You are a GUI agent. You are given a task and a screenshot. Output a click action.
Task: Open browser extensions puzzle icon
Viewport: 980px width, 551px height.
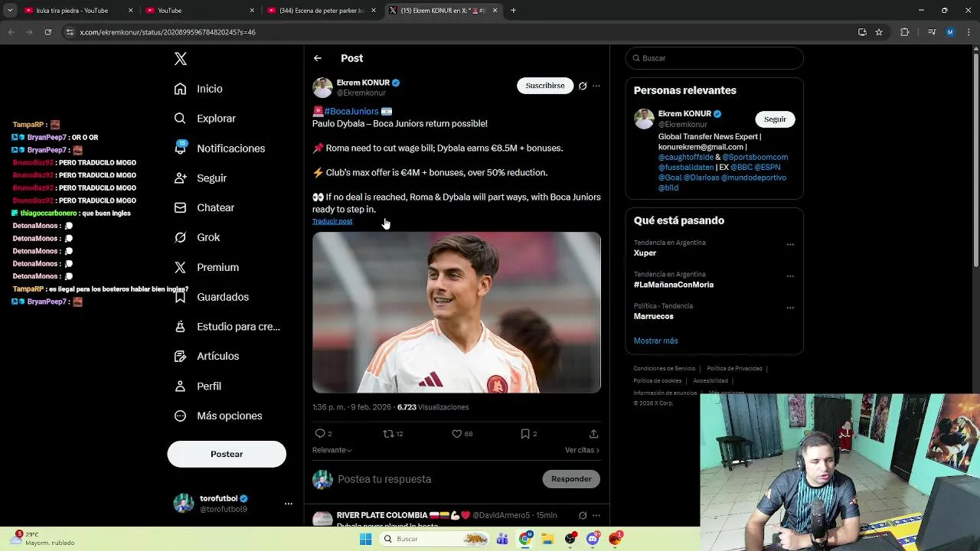(905, 32)
